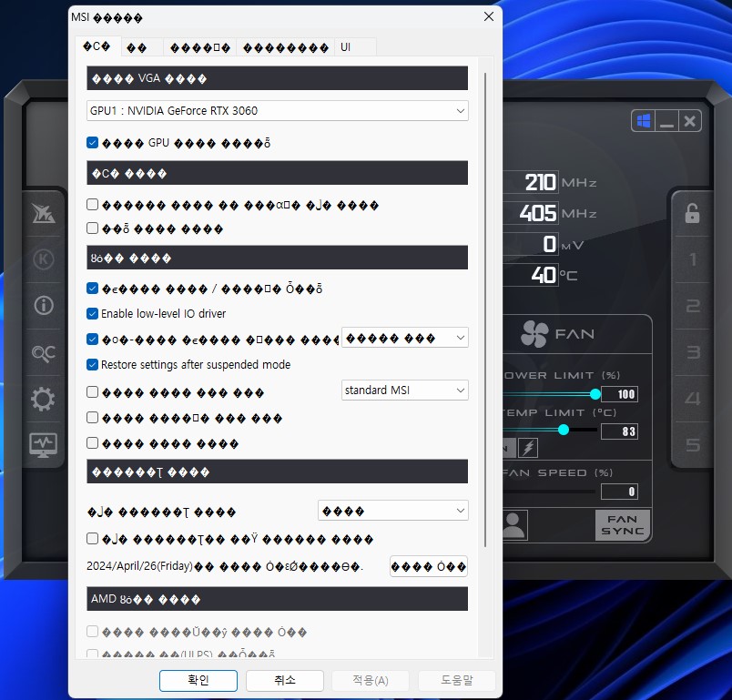Click the Fan Speed value field showing 0
This screenshot has height=700, width=732.
619,492
